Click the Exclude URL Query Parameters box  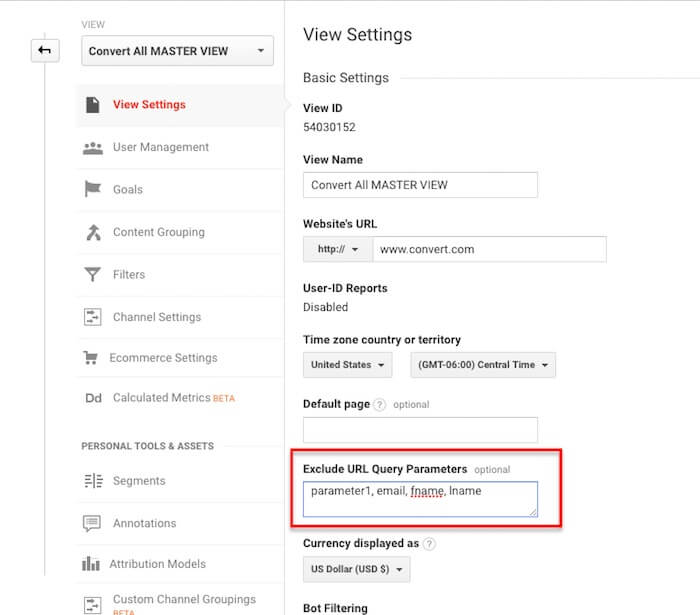(x=420, y=499)
